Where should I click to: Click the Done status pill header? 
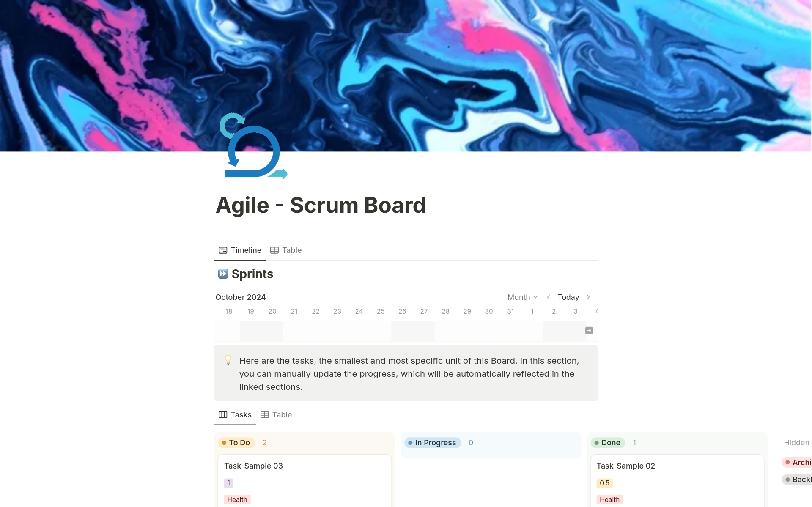[x=608, y=442]
